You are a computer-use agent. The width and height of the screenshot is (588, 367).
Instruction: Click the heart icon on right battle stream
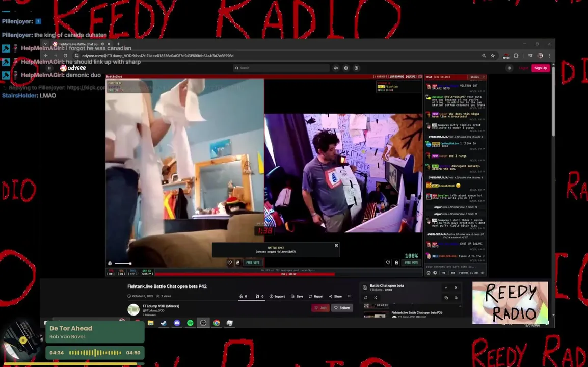tap(388, 263)
